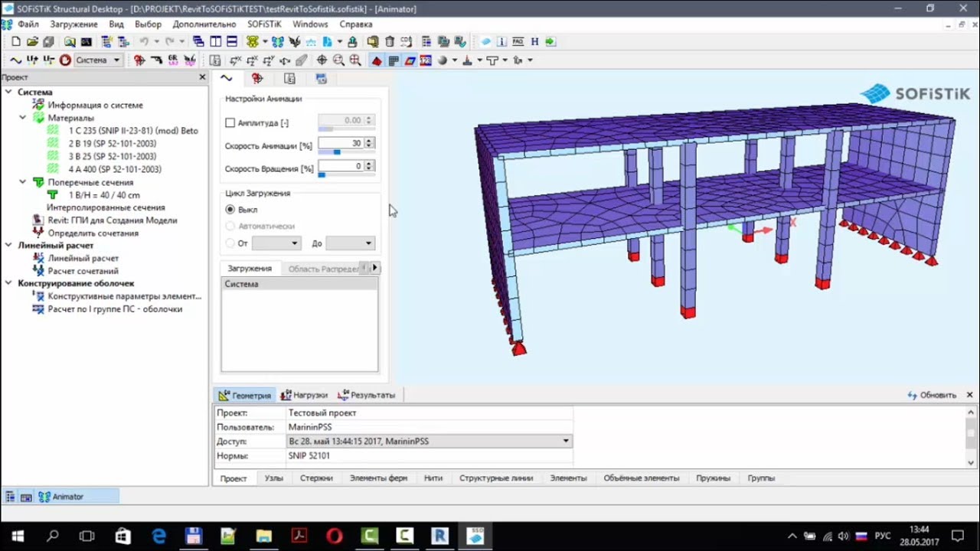Screen dimensions: 980x551
Task: Open the blue save-settings tab in Animator panel
Action: (322, 79)
